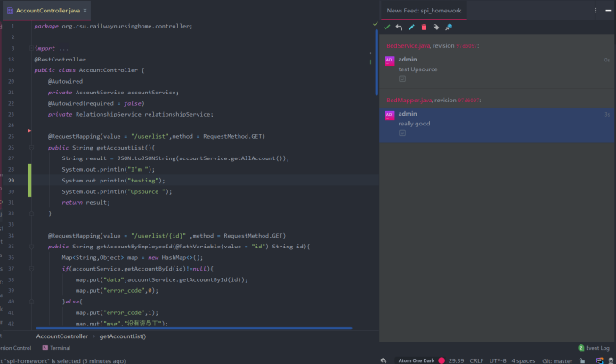Click the Upsource icon in status bar

[599, 360]
